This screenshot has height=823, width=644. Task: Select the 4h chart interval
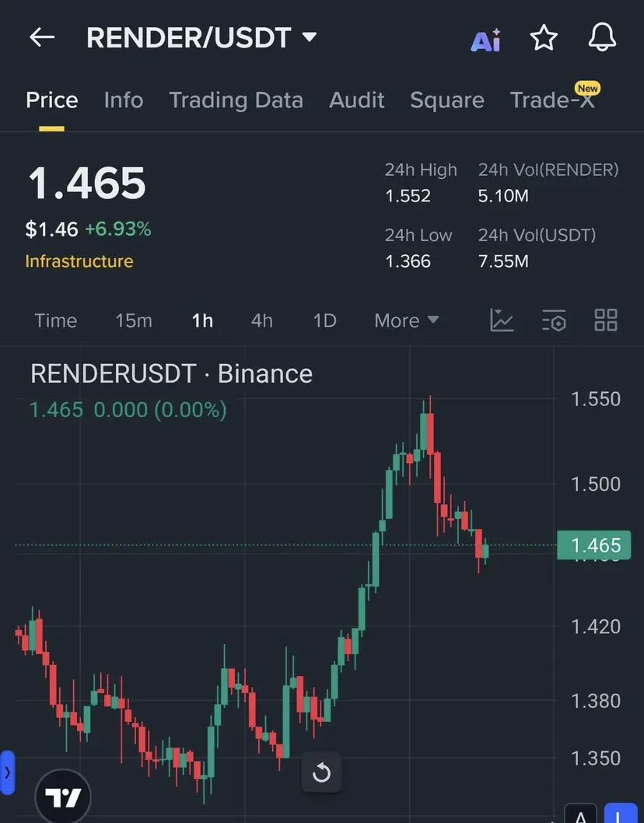(262, 320)
